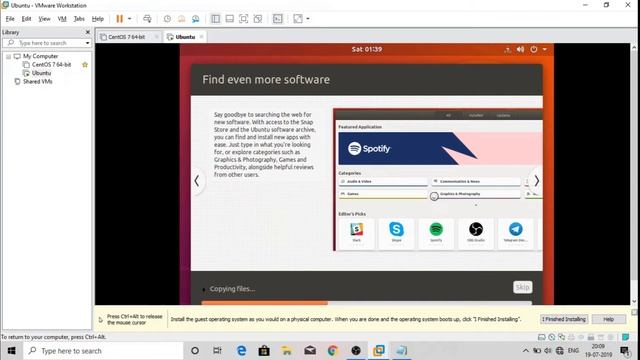Select the Ubuntu VM tab
640x360 pixels.
pos(185,37)
